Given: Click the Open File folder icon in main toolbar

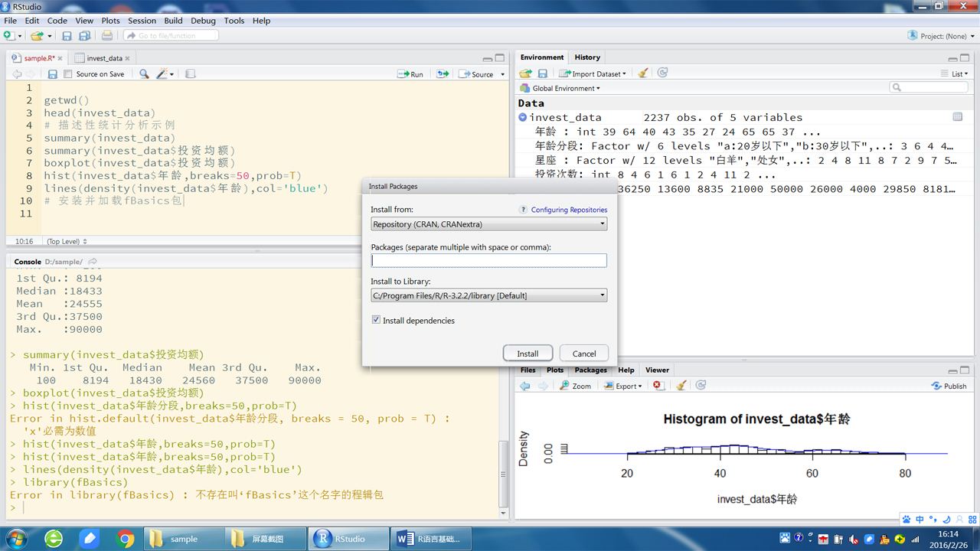Looking at the screenshot, I should [37, 36].
